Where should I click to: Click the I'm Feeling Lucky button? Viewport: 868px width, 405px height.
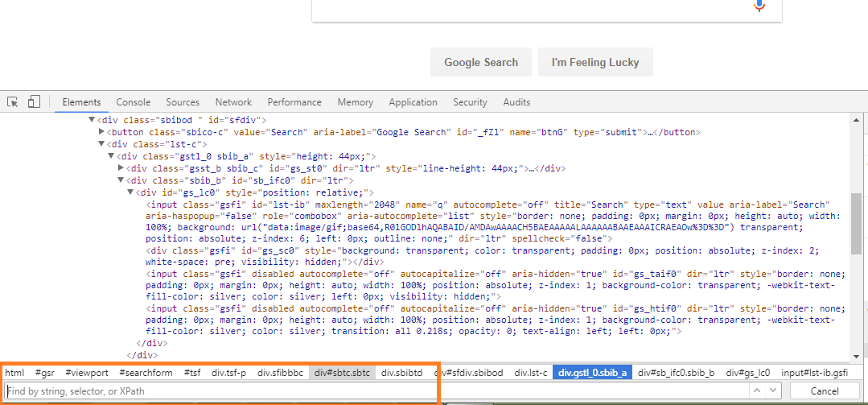(x=595, y=62)
